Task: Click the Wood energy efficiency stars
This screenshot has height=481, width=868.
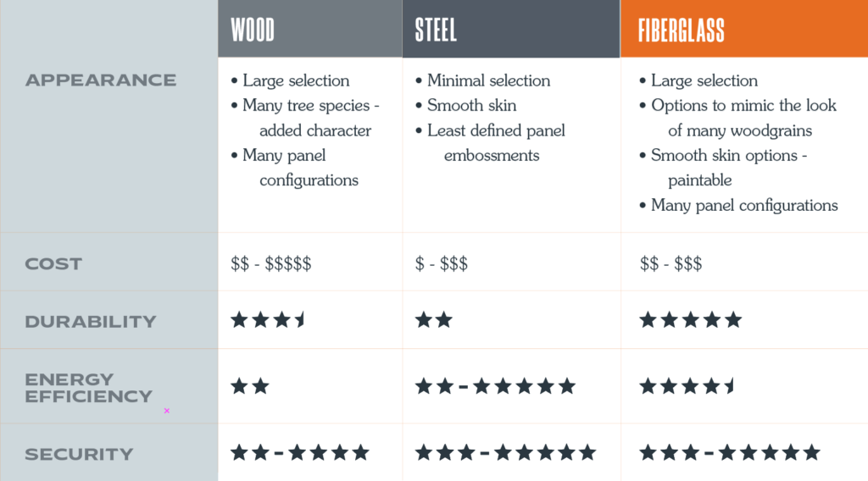Action: 250,387
